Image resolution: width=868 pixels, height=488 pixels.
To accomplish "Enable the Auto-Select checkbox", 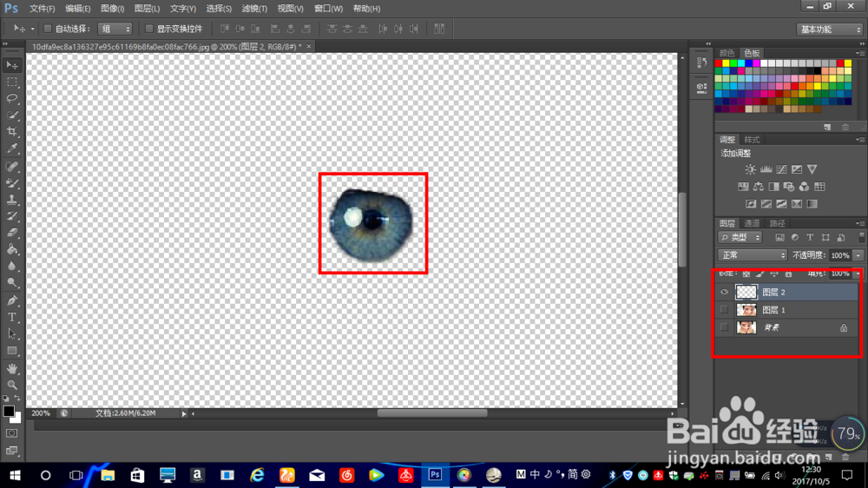I will pyautogui.click(x=48, y=29).
